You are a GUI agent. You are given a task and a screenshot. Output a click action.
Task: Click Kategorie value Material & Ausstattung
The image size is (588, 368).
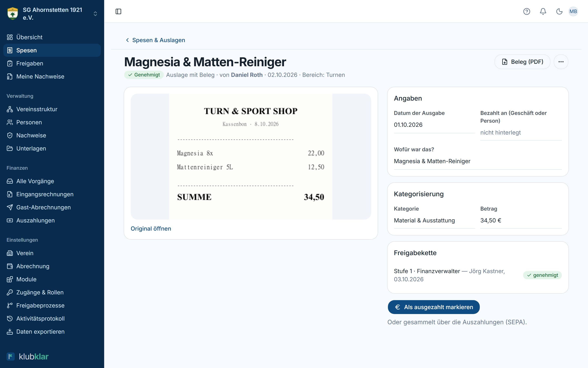[x=424, y=221]
